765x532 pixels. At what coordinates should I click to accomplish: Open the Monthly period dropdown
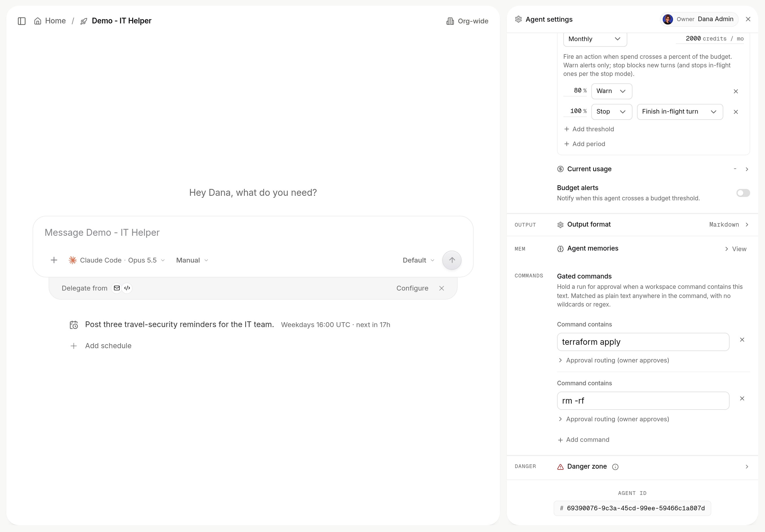coord(595,39)
